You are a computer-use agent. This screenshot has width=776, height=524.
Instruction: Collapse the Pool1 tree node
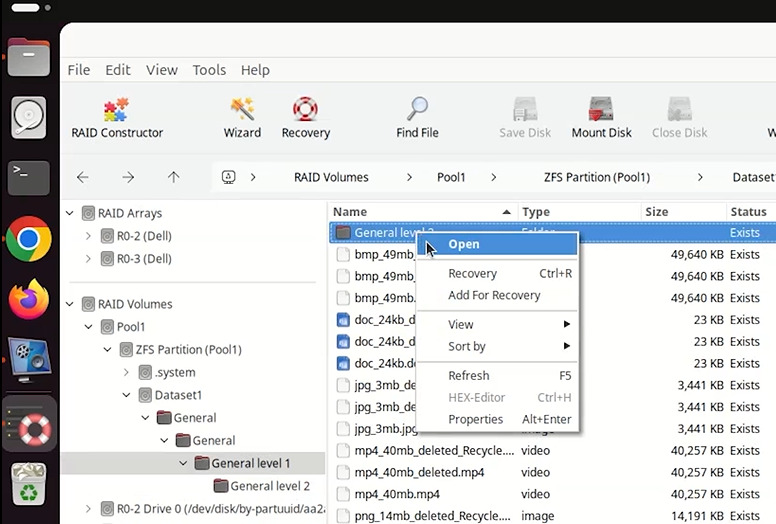tap(89, 327)
